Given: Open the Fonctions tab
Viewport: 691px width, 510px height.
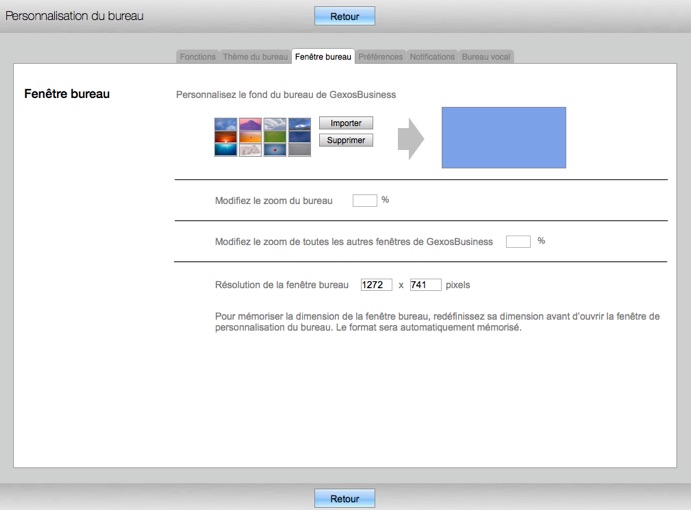Looking at the screenshot, I should click(197, 57).
